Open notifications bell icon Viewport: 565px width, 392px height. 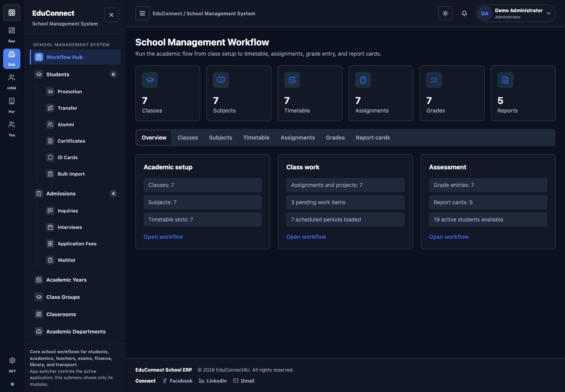click(464, 13)
